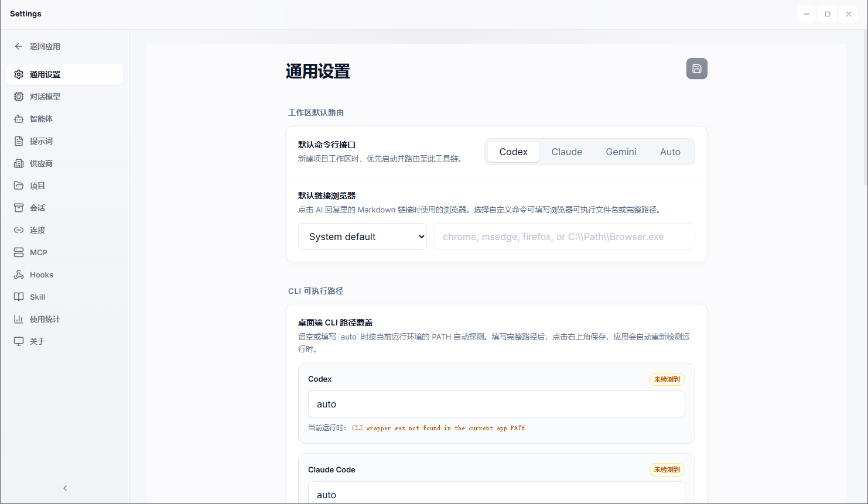
Task: Click the bar chart icon for 使用统计
Action: point(19,319)
